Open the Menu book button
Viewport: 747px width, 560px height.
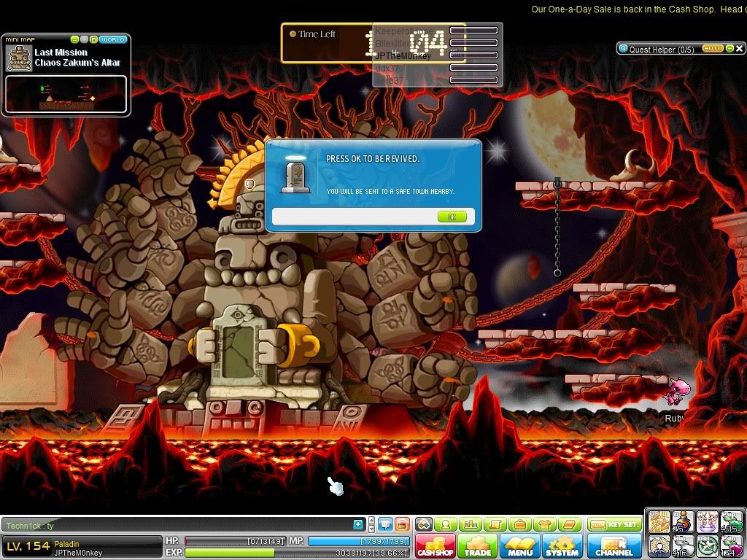point(519,547)
